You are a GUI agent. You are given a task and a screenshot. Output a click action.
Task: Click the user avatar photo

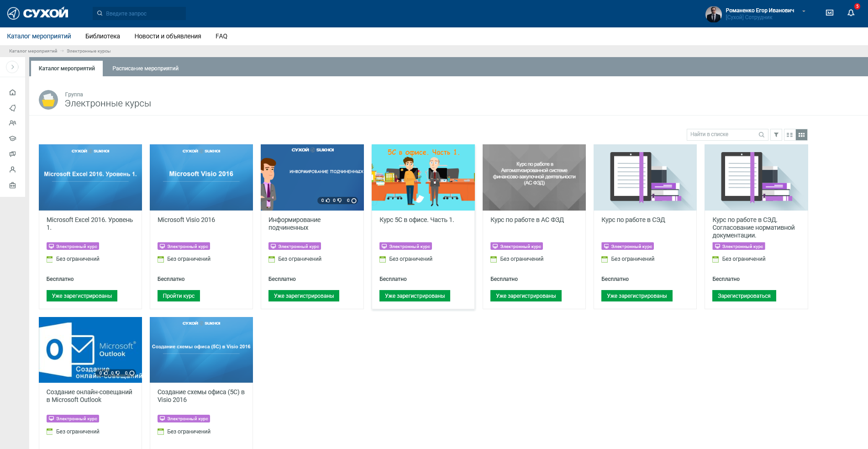pyautogui.click(x=713, y=14)
